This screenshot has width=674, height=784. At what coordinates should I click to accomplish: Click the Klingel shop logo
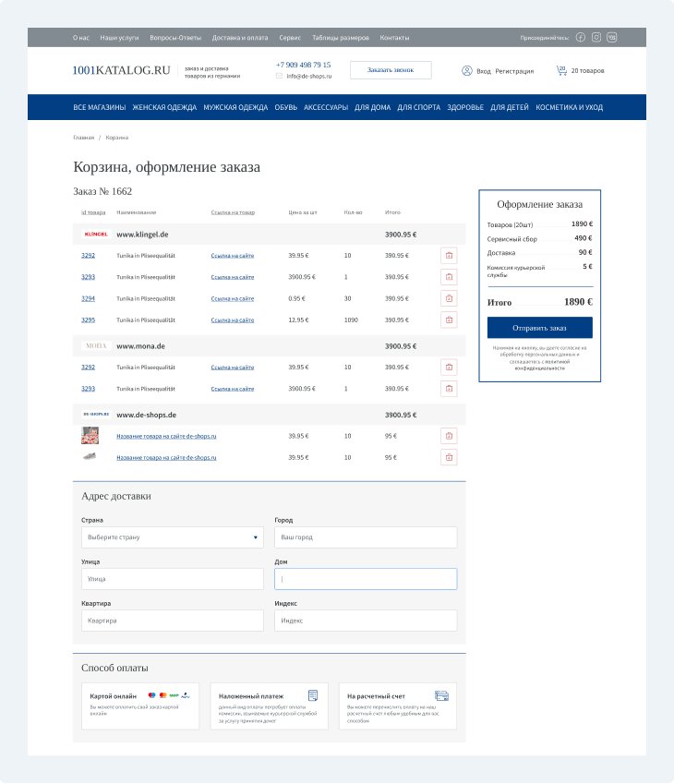pos(95,234)
